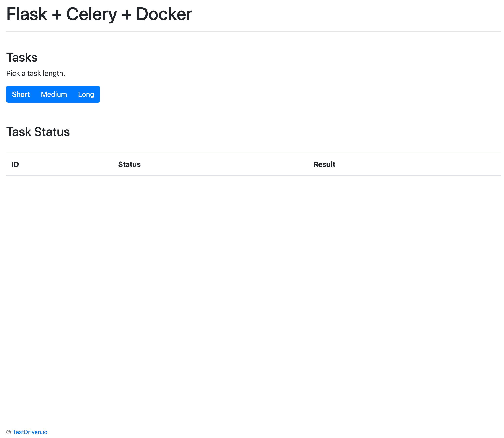Click the Task Status heading
Viewport: 504px width, 438px height.
tap(38, 132)
